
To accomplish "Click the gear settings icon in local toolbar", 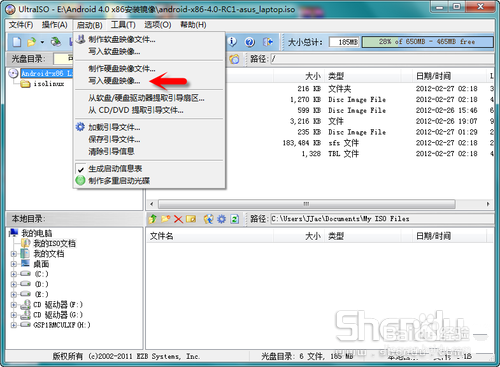I will pyautogui.click(x=222, y=219).
